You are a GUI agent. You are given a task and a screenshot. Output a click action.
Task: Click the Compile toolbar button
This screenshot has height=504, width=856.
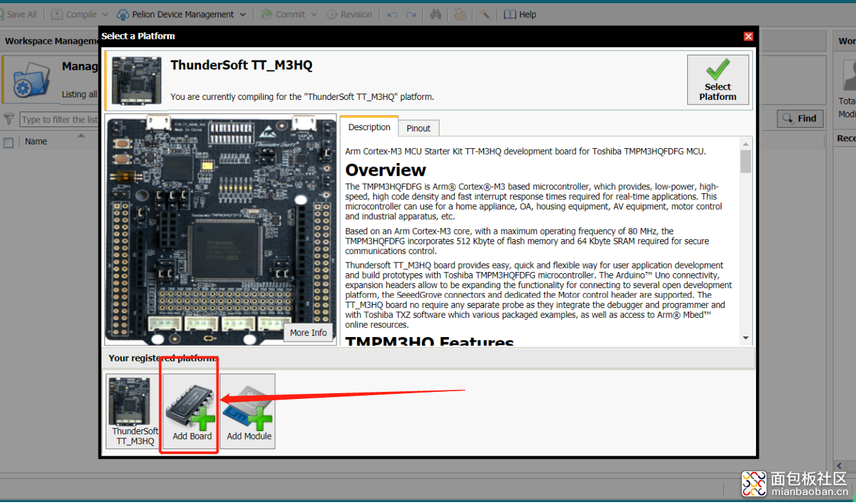(74, 14)
